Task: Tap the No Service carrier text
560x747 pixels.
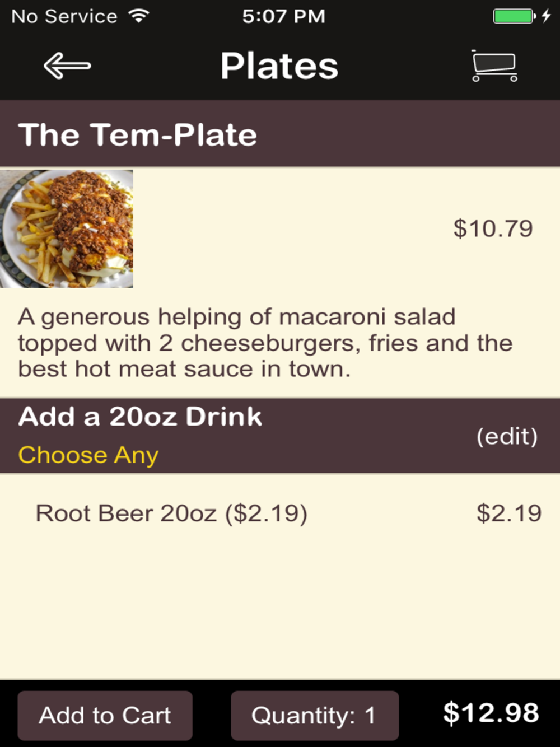Action: pos(64,16)
